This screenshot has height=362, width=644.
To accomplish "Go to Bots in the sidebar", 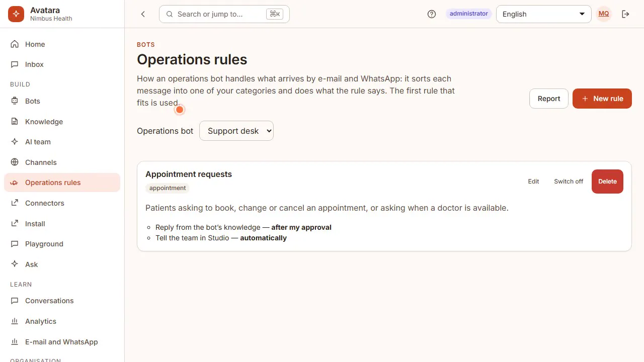I will click(62, 101).
